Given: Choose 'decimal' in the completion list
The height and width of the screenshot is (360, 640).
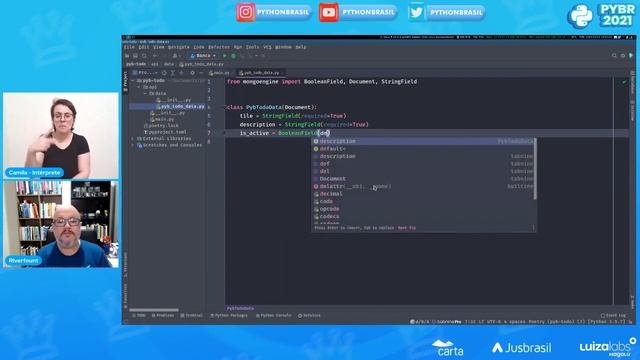Looking at the screenshot, I should [x=423, y=194].
